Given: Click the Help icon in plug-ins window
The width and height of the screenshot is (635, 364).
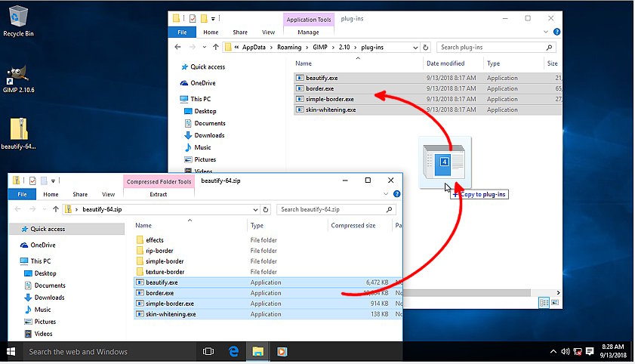Looking at the screenshot, I should pyautogui.click(x=556, y=32).
